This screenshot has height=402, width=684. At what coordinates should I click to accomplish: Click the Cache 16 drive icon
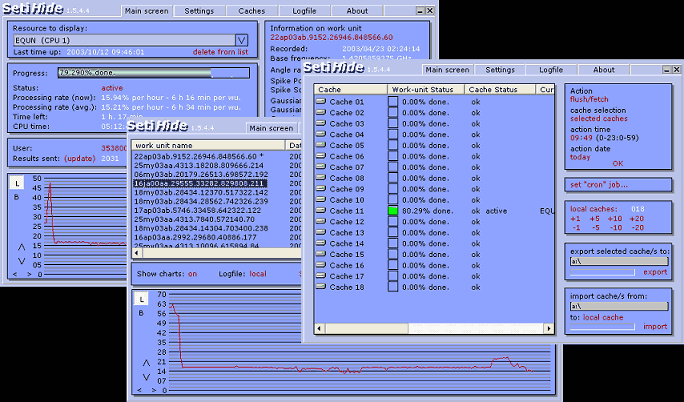(321, 265)
